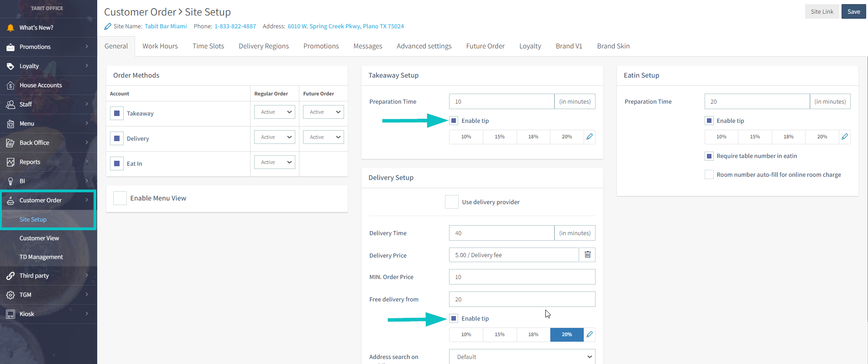Image resolution: width=868 pixels, height=364 pixels.
Task: Switch to the Delivery Regions tab
Action: pyautogui.click(x=263, y=46)
